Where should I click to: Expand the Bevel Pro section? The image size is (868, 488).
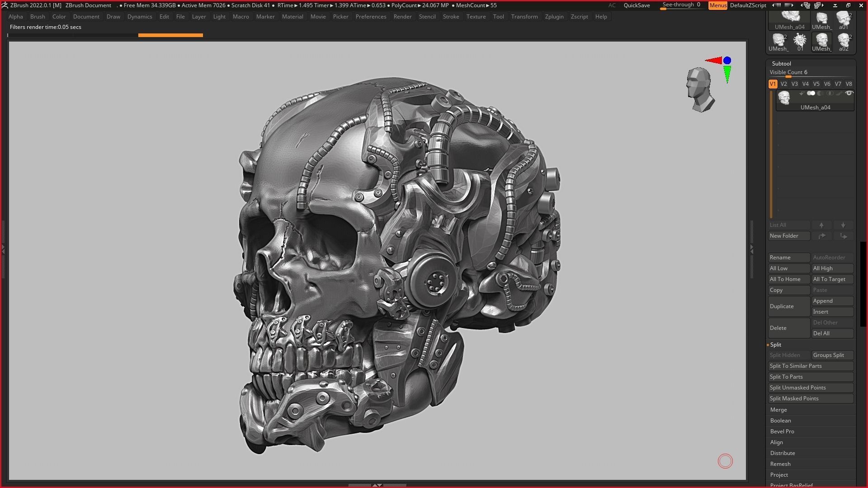(782, 432)
